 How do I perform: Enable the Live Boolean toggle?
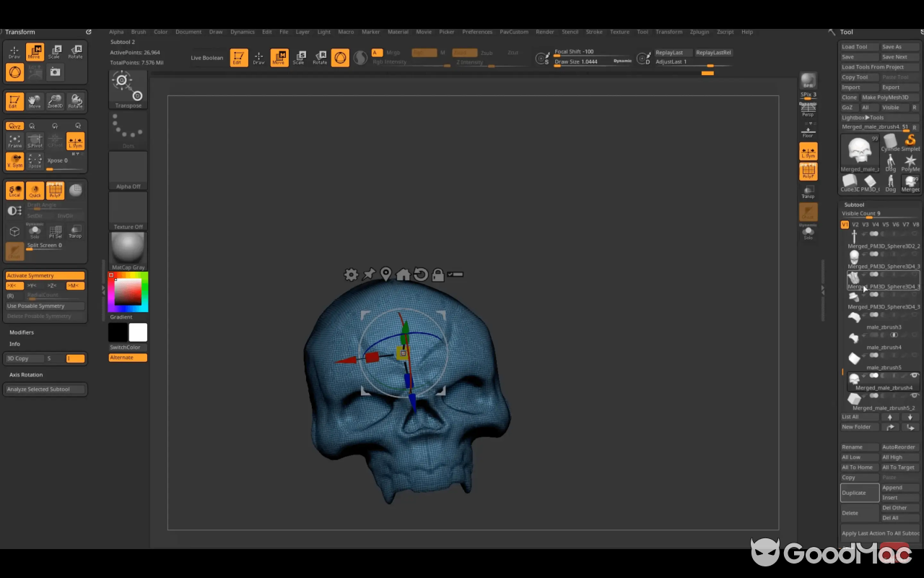[207, 57]
